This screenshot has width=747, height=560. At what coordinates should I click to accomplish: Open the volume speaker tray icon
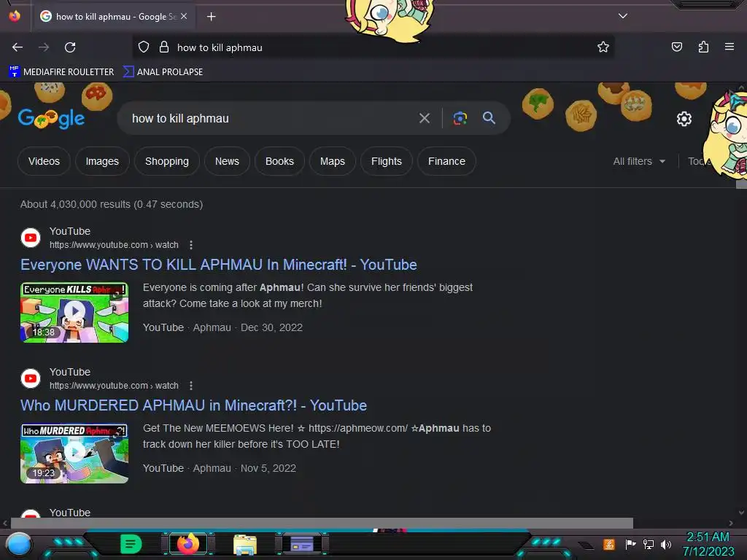665,544
